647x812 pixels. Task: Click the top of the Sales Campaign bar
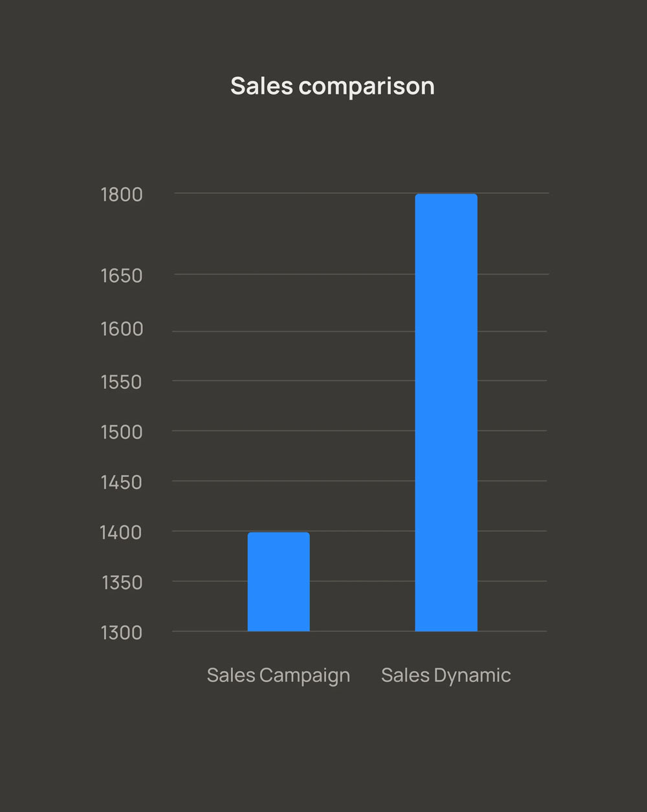pos(279,535)
